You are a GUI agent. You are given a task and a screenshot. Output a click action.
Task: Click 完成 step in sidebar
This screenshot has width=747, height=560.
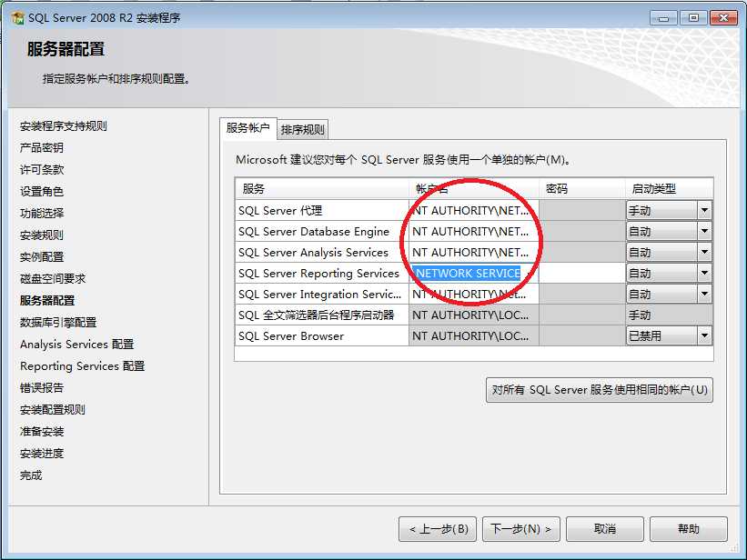31,475
